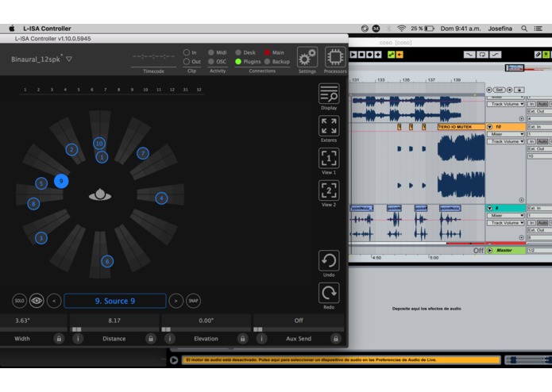Image resolution: width=552 pixels, height=392 pixels.
Task: Click Elevation slider bar
Action: coord(206,329)
